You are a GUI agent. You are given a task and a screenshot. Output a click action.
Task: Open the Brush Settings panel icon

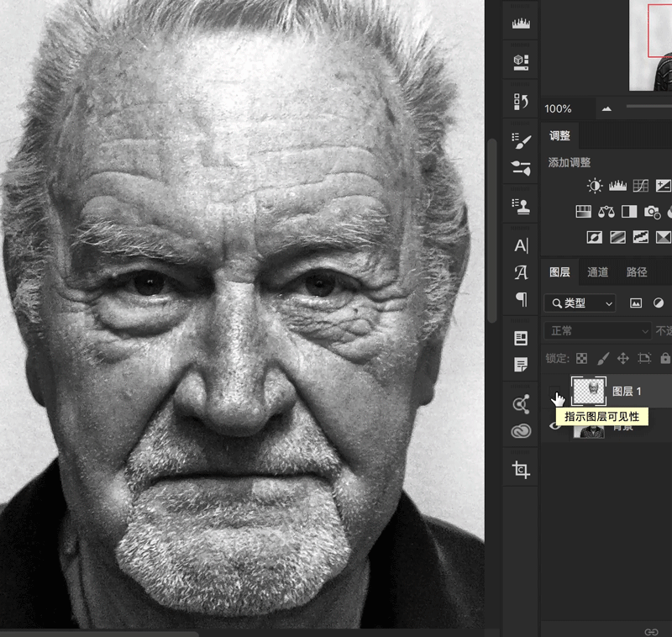[x=521, y=140]
